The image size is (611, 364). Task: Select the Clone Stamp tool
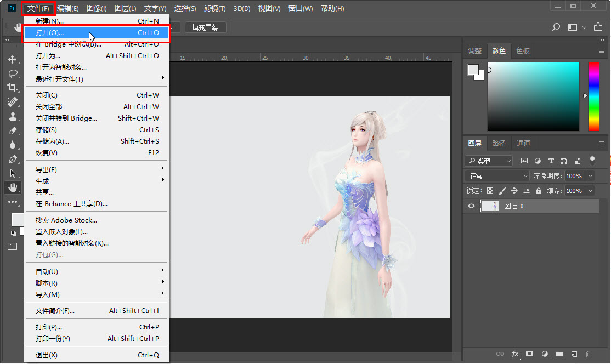tap(13, 116)
